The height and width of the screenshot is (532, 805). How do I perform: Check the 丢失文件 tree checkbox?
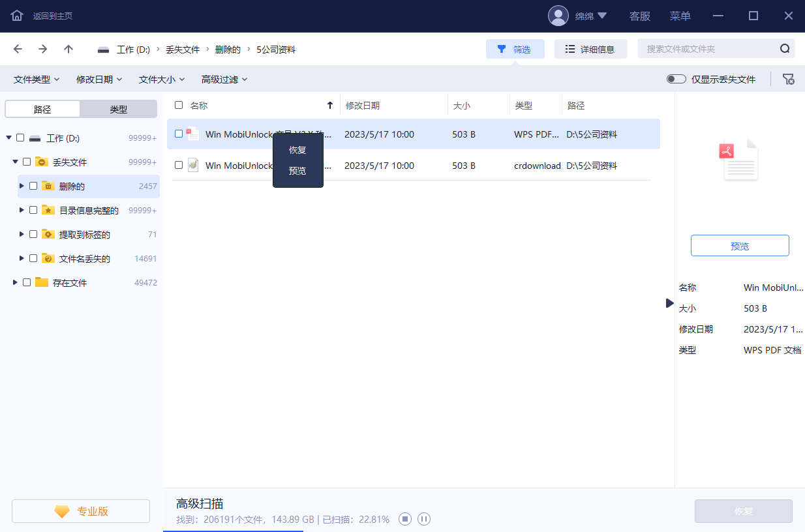pos(27,162)
